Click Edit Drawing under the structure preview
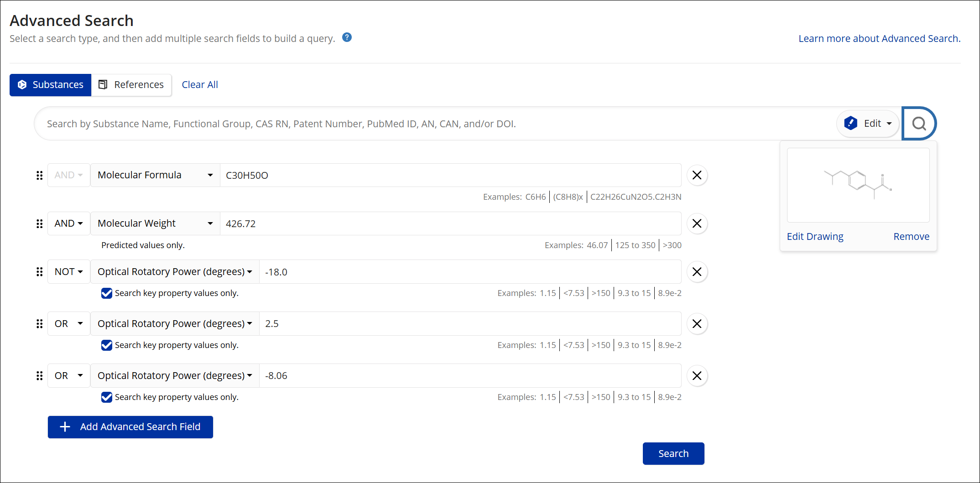Screen dimensions: 980x483 pyautogui.click(x=815, y=237)
